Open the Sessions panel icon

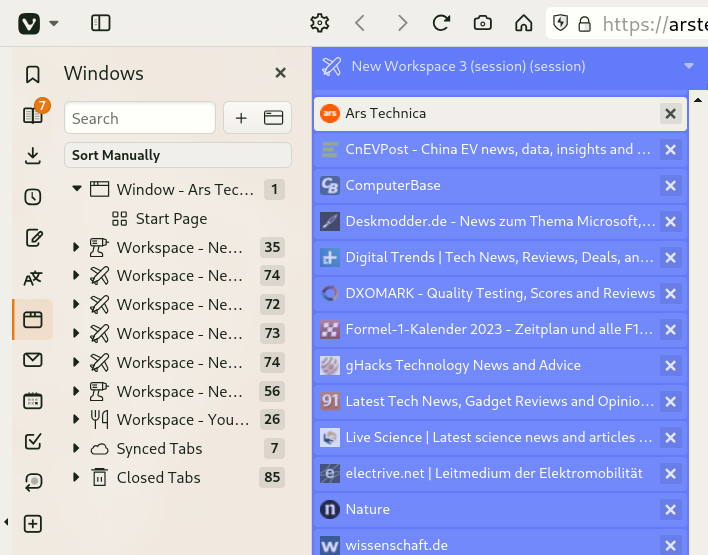pyautogui.click(x=33, y=482)
